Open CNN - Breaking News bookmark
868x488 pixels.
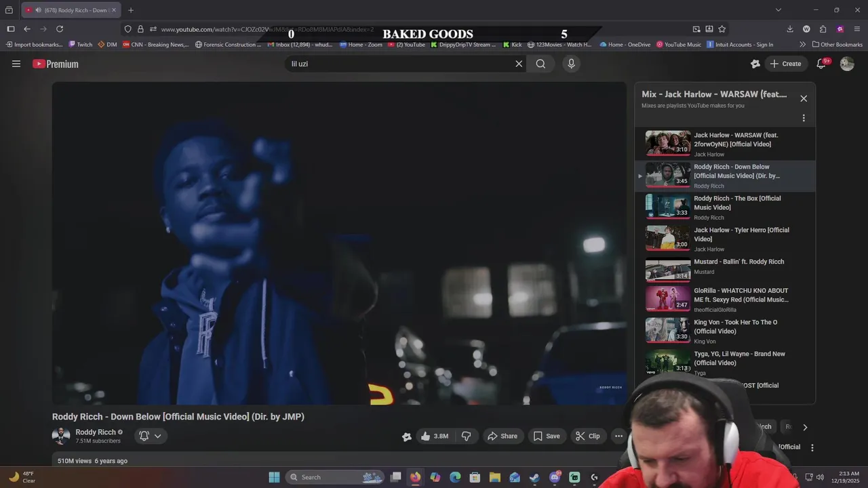155,45
